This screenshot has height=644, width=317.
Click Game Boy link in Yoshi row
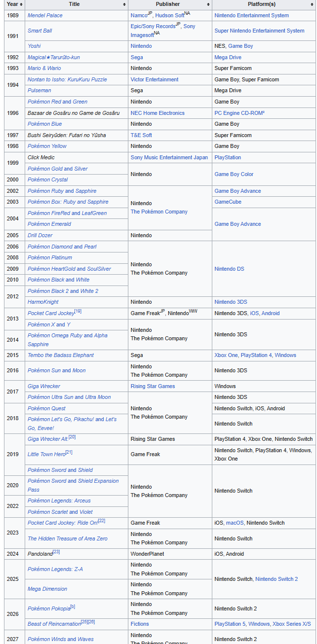coord(240,46)
